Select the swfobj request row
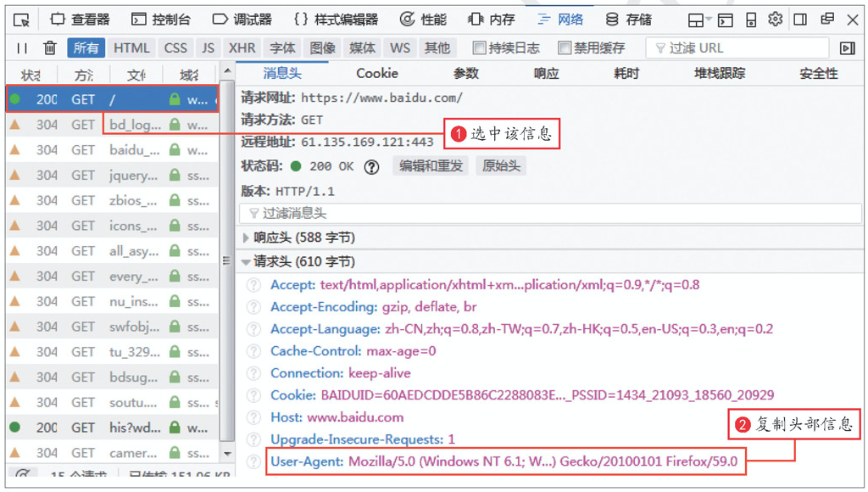The image size is (868, 492). pos(113,327)
